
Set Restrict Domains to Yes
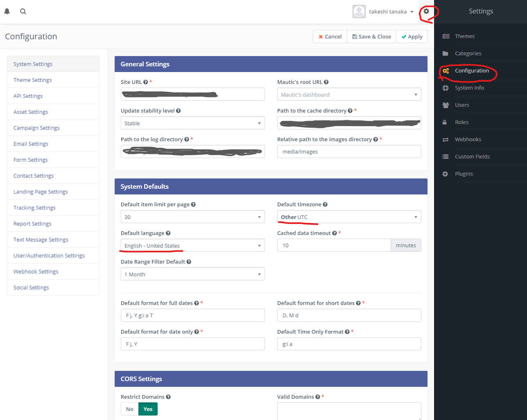click(148, 409)
